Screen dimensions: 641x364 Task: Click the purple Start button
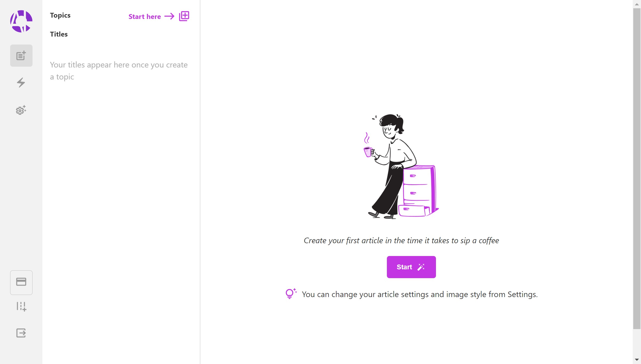411,267
